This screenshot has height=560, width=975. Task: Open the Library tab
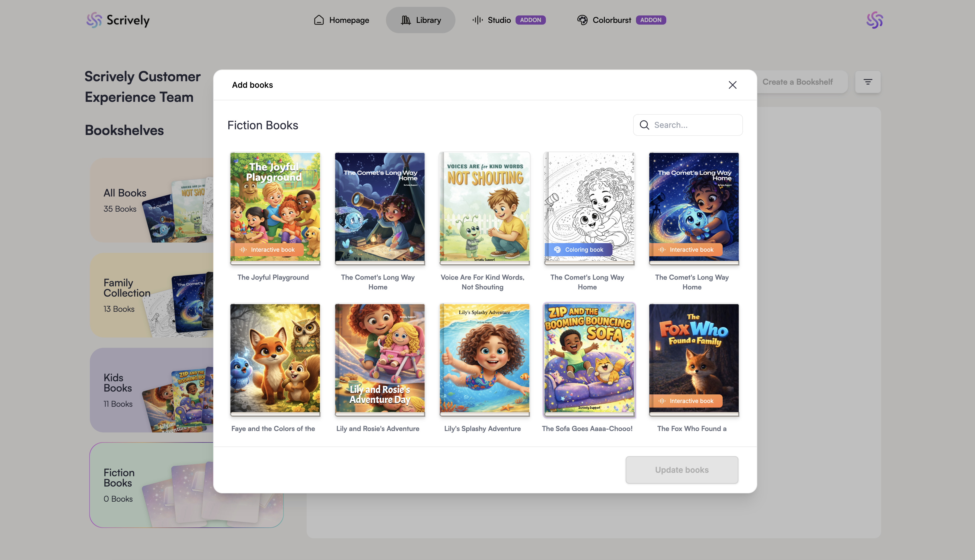point(420,20)
